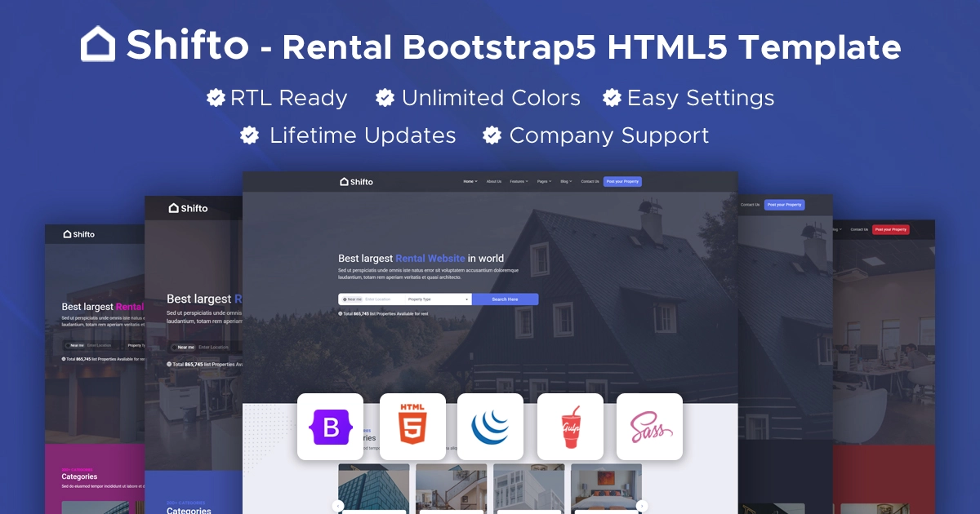Open Contact Us in the center navbar
Image resolution: width=980 pixels, height=514 pixels.
click(590, 181)
